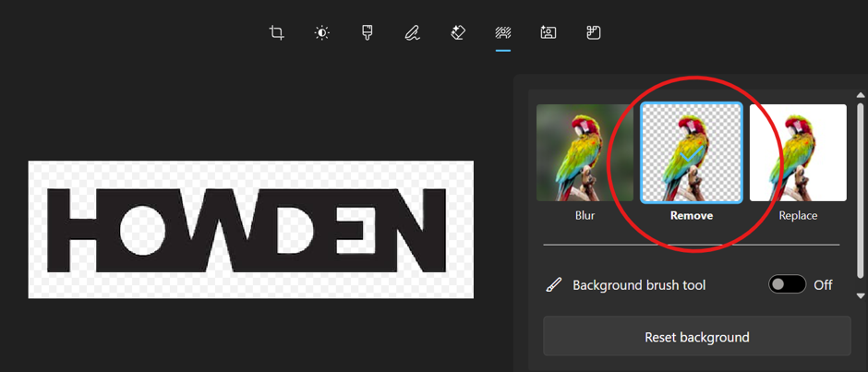Toggle the Background brush tool switch
The width and height of the screenshot is (868, 372).
(787, 284)
